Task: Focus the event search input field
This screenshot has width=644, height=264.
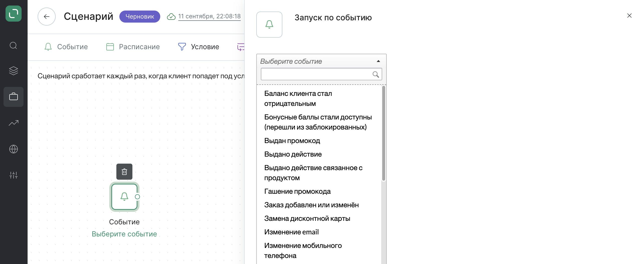Action: [x=321, y=74]
